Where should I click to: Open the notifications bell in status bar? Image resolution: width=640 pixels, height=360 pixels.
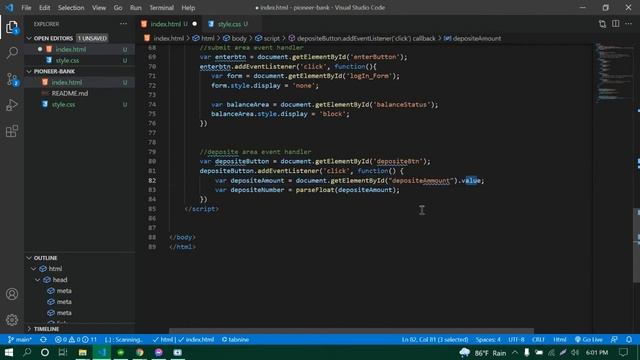[x=629, y=340]
